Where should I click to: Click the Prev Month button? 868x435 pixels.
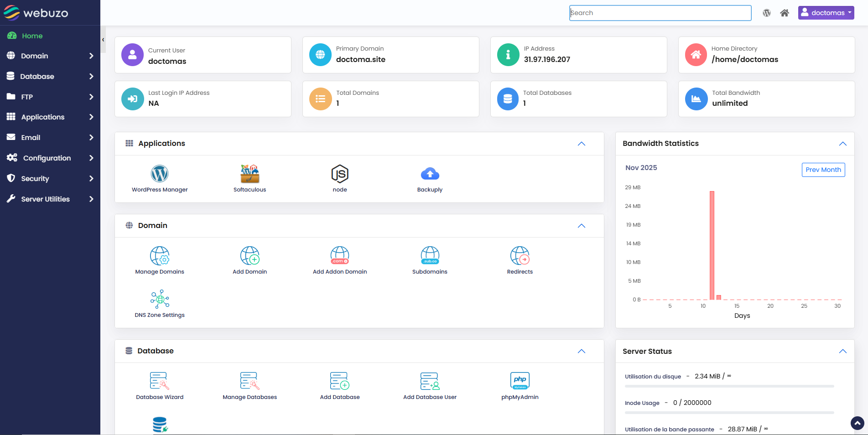point(823,170)
